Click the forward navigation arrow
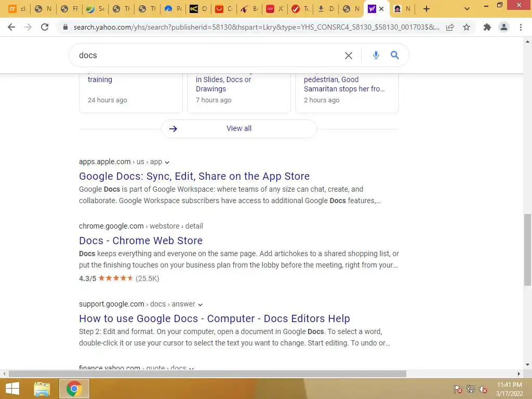The height and width of the screenshot is (399, 532). [x=28, y=27]
